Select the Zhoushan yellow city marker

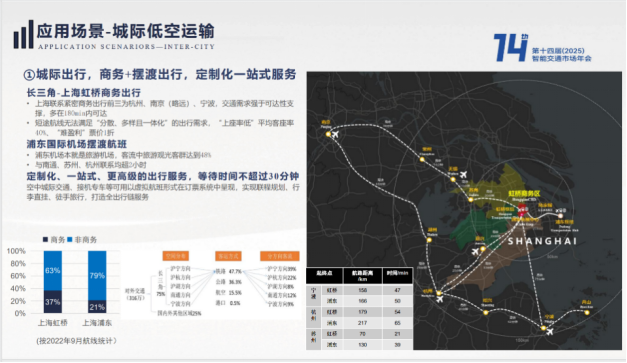tap(587, 312)
